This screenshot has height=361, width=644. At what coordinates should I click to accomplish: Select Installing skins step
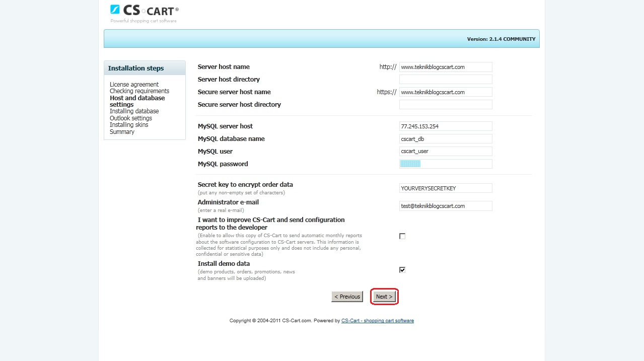coord(129,125)
